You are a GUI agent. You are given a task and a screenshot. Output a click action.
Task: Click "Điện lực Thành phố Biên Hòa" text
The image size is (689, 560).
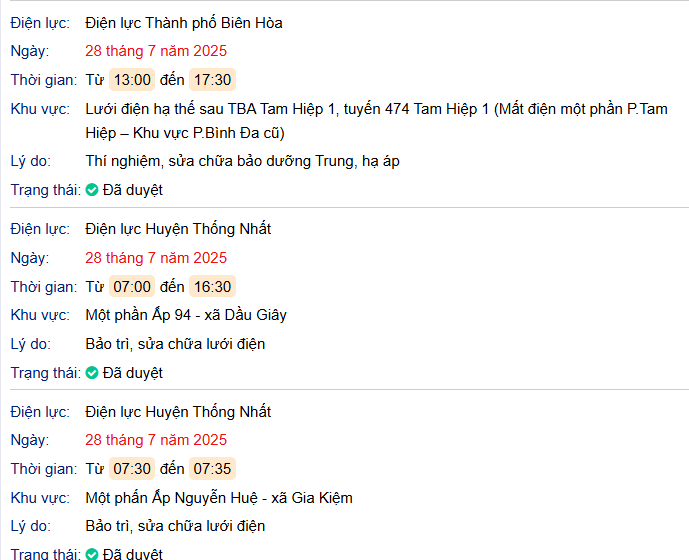184,23
